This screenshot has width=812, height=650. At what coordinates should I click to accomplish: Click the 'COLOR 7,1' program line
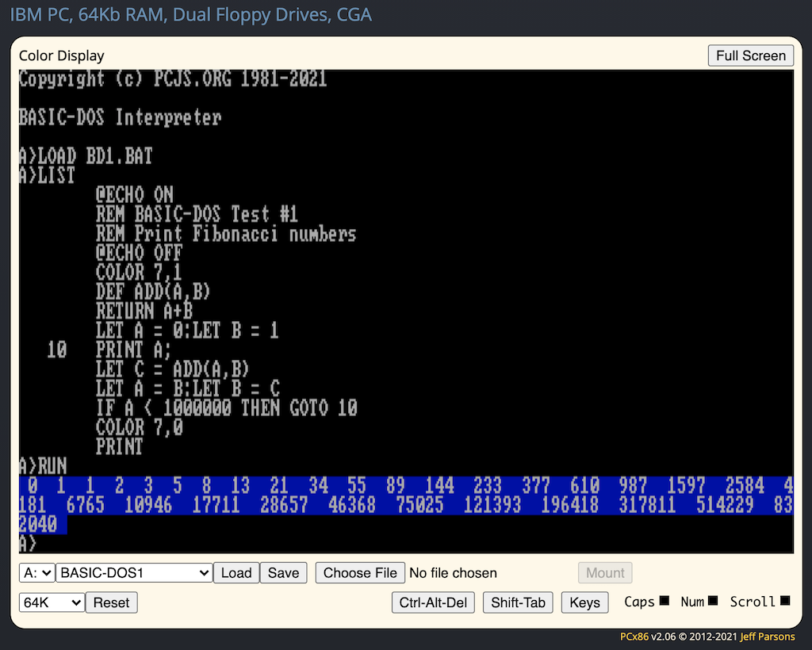pos(139,272)
